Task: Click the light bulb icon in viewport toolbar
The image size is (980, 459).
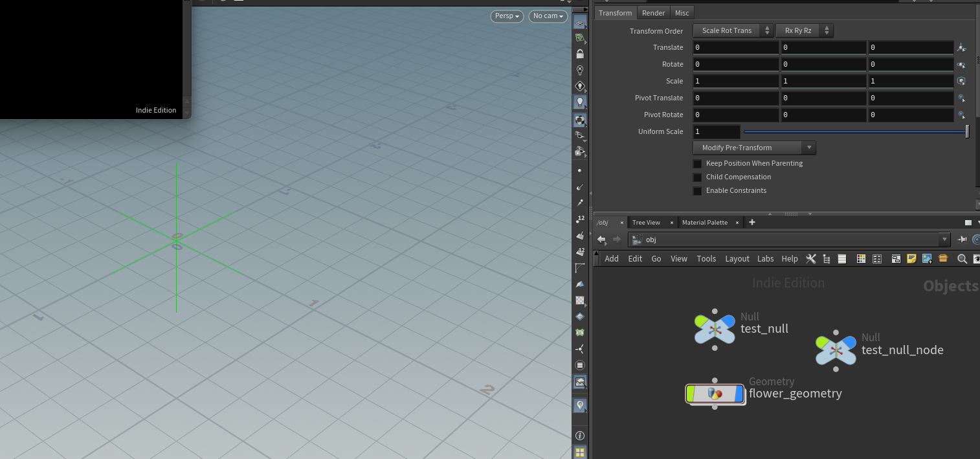Action: click(x=580, y=102)
